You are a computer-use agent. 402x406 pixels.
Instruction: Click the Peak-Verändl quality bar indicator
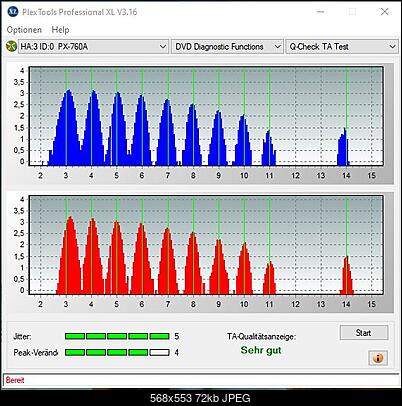pyautogui.click(x=117, y=352)
